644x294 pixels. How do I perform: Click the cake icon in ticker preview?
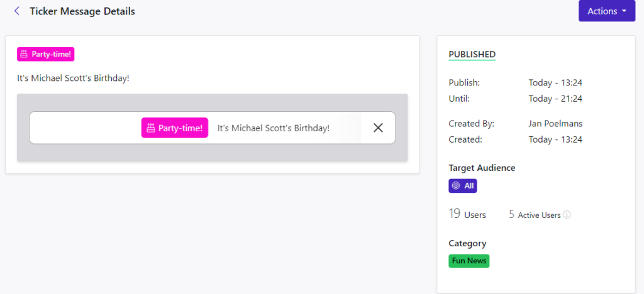pyautogui.click(x=151, y=128)
